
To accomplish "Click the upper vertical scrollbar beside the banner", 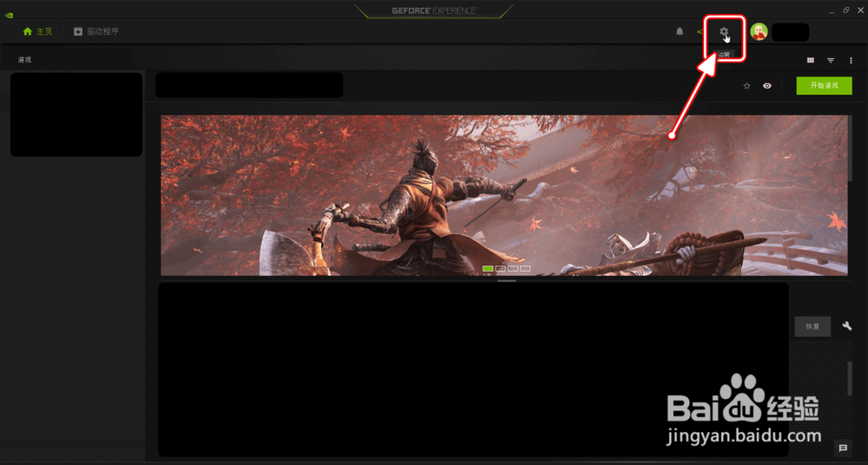I will (850, 148).
